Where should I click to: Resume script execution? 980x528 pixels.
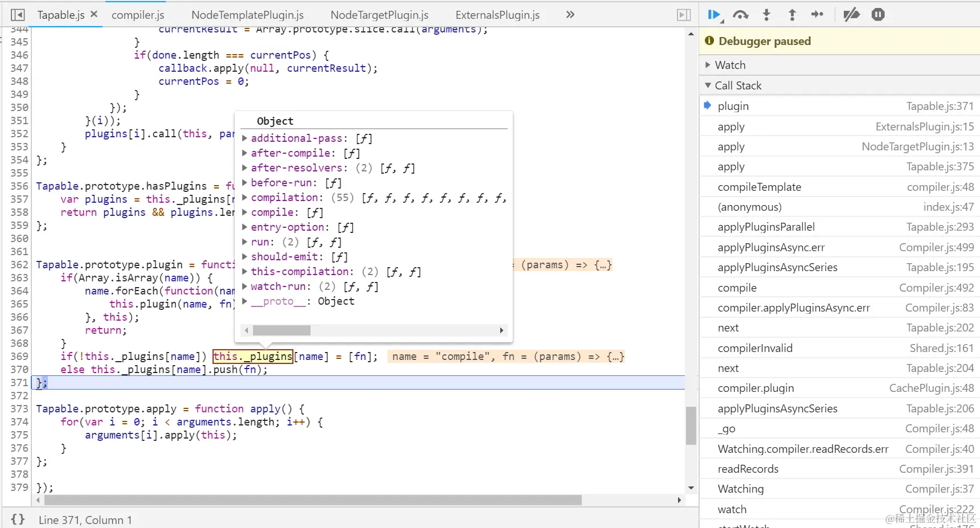point(714,15)
